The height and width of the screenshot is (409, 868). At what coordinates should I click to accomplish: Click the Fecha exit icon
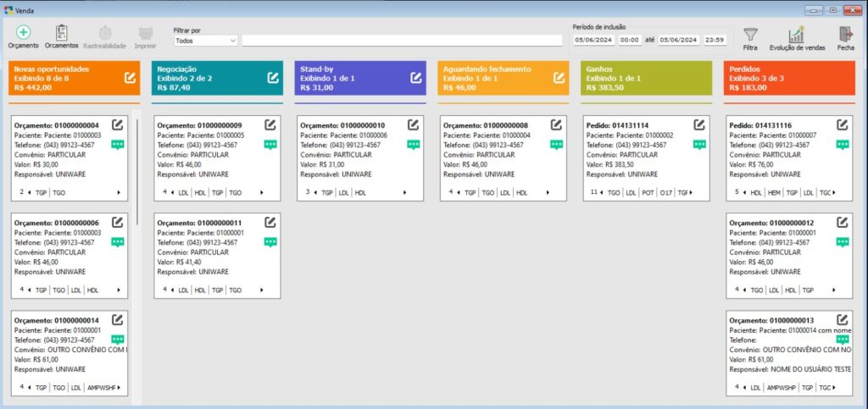845,34
